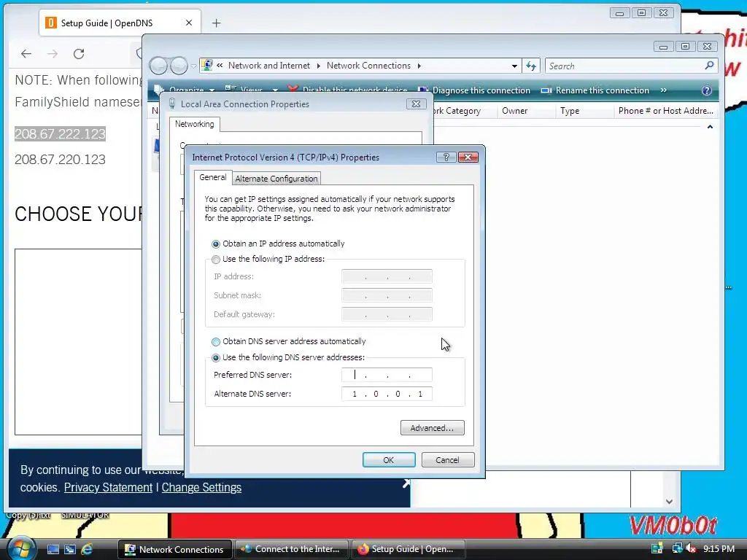Select Obtain DNS server address automatically
Viewport: 747px width, 560px height.
tap(216, 341)
